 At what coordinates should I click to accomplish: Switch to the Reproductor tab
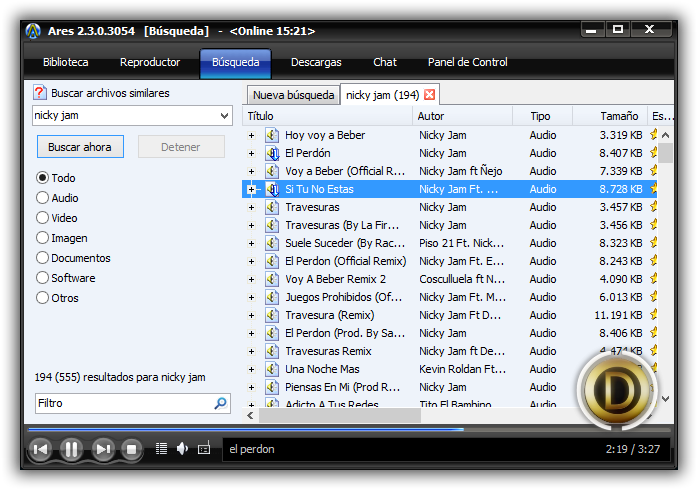[x=150, y=62]
